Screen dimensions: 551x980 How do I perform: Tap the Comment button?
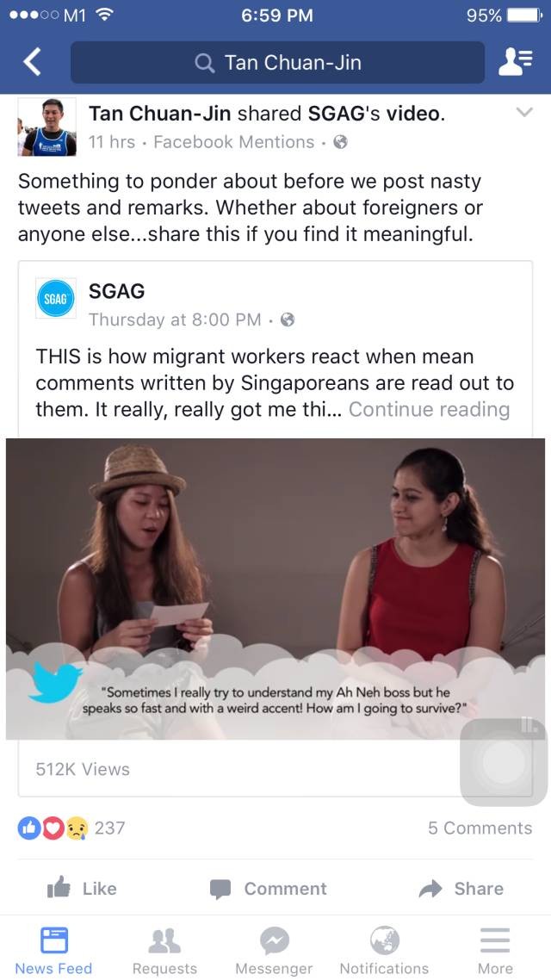pyautogui.click(x=268, y=888)
